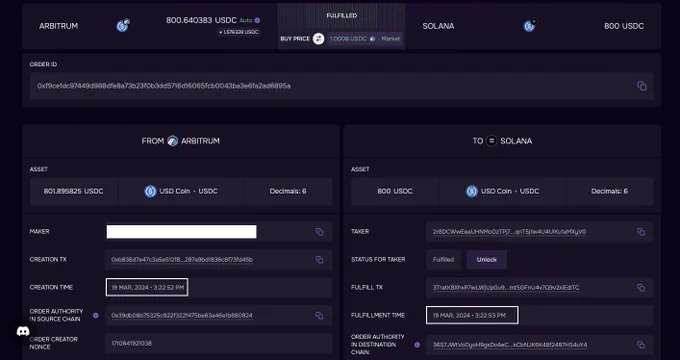The image size is (680, 360).
Task: Copy the order authority in destination chain address
Action: click(641, 345)
